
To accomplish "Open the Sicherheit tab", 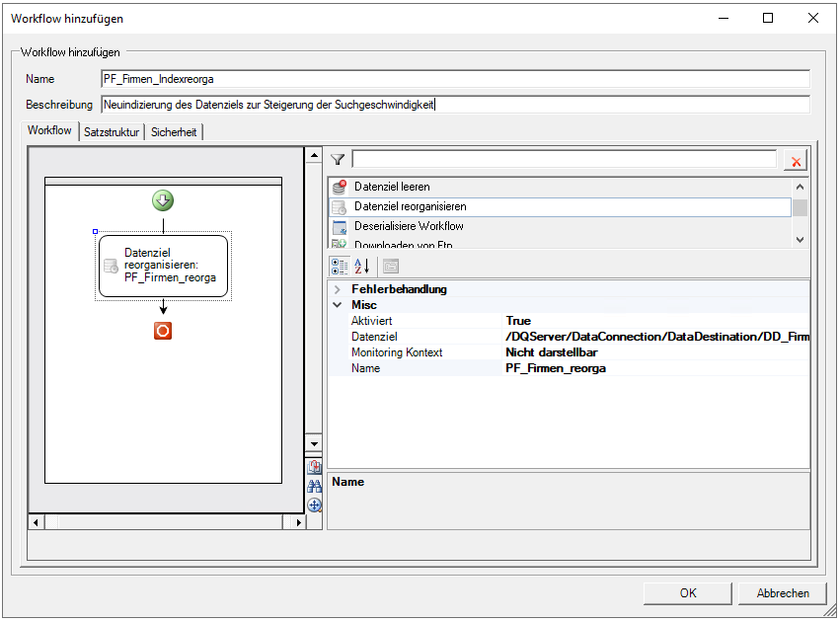I will point(174,131).
